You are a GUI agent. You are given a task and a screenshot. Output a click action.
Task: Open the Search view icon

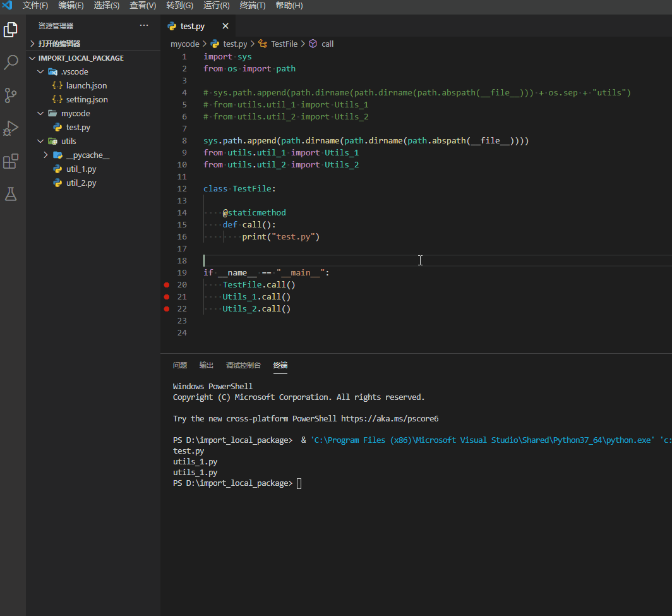(11, 62)
